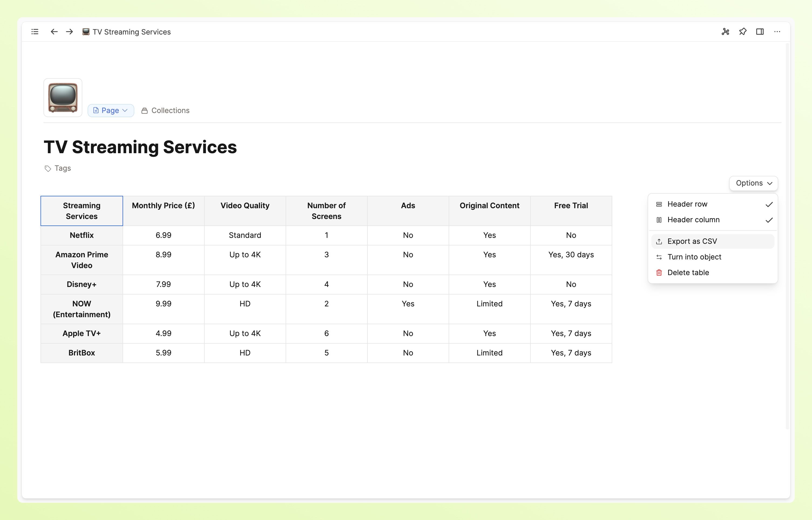Toggle the right sidebar panel icon
The image size is (812, 520).
tap(760, 31)
